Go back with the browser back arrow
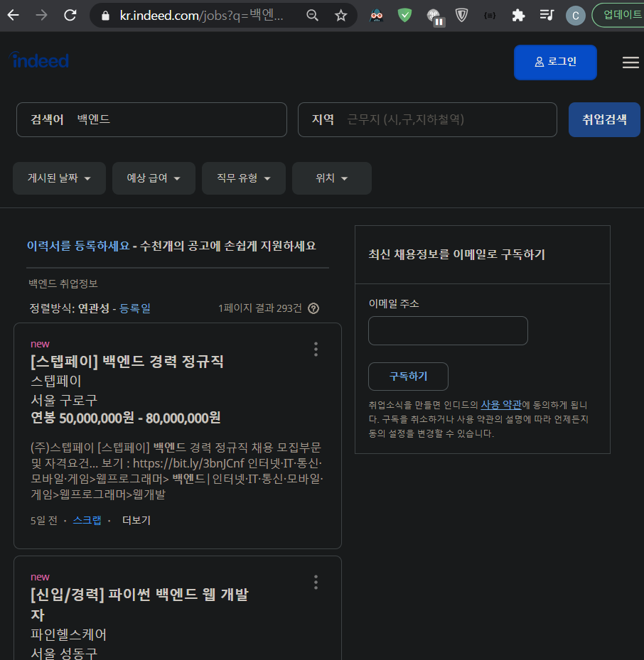 13,16
